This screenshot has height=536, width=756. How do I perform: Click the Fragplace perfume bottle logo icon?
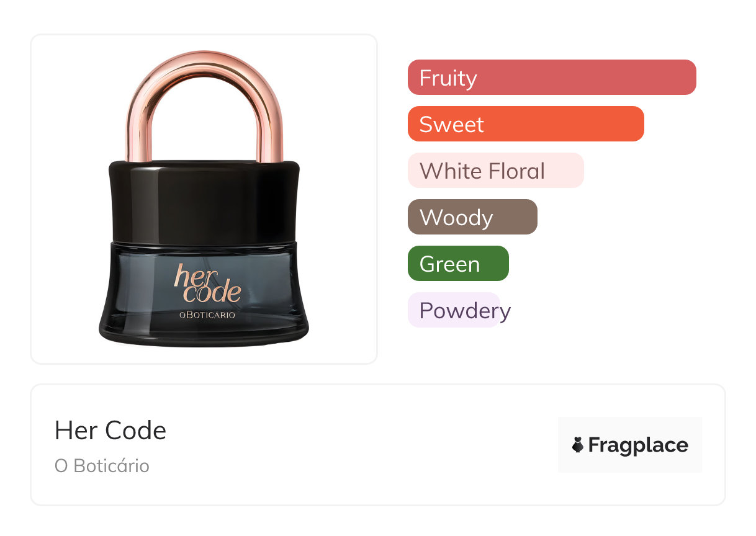578,445
